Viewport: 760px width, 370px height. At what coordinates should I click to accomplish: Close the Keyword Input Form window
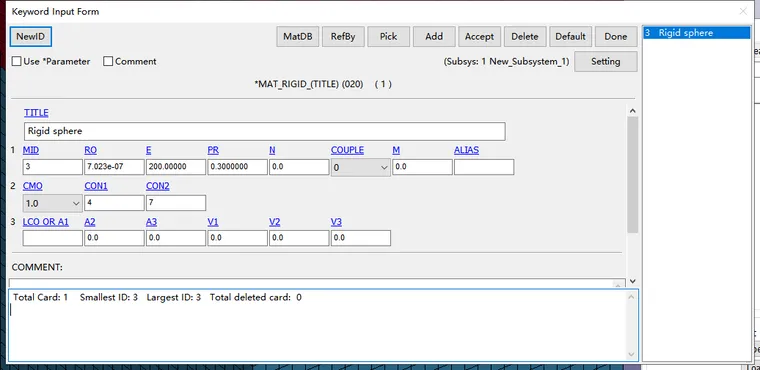click(743, 11)
